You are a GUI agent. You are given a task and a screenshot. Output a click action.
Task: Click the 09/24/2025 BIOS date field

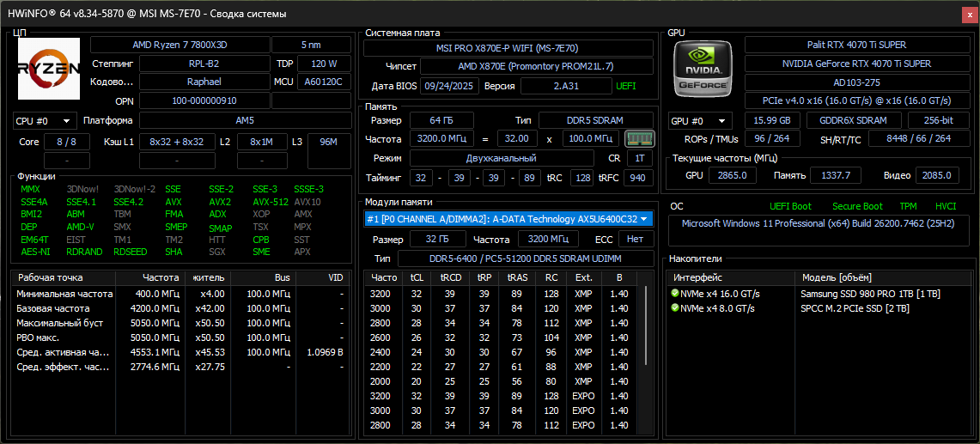click(449, 86)
